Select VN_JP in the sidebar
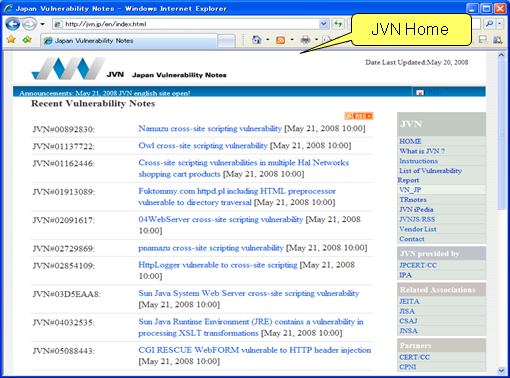 point(410,190)
